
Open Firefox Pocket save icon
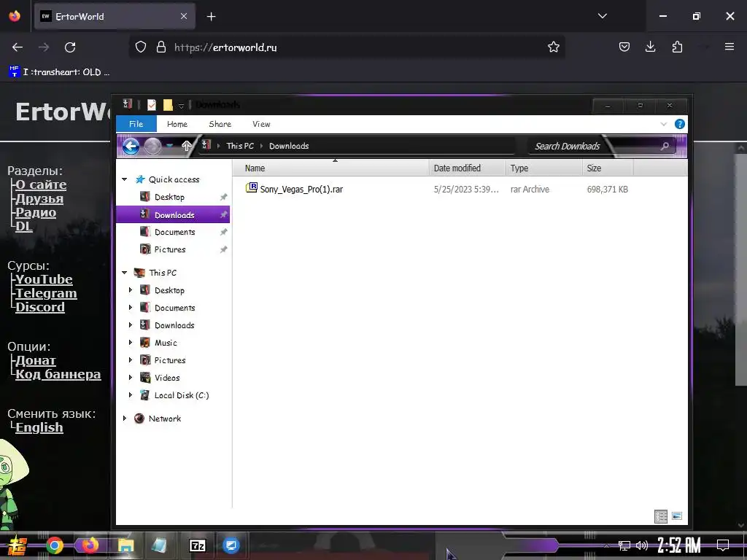pyautogui.click(x=624, y=47)
